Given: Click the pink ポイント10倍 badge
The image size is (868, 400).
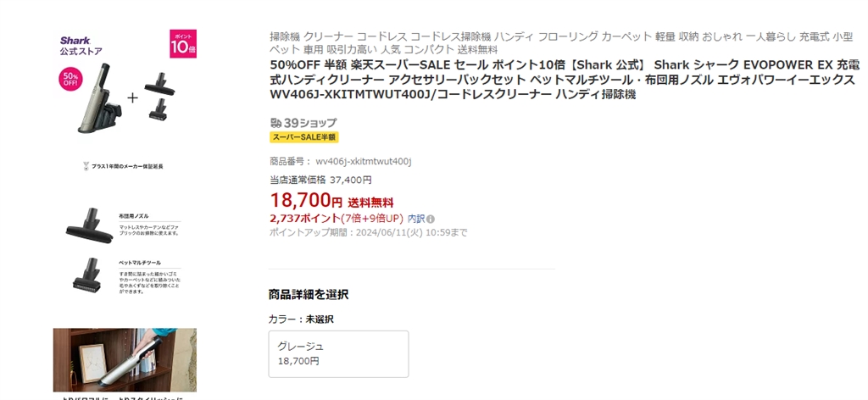Looking at the screenshot, I should [x=183, y=44].
